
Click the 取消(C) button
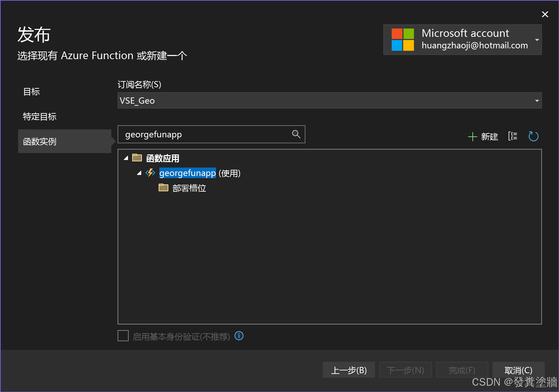tap(518, 370)
